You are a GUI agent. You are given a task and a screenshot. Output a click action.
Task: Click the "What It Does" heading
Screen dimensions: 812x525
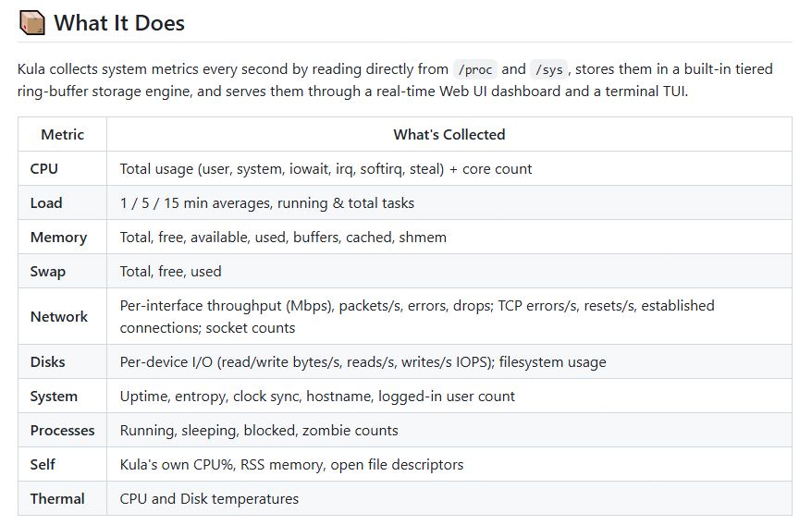[119, 23]
